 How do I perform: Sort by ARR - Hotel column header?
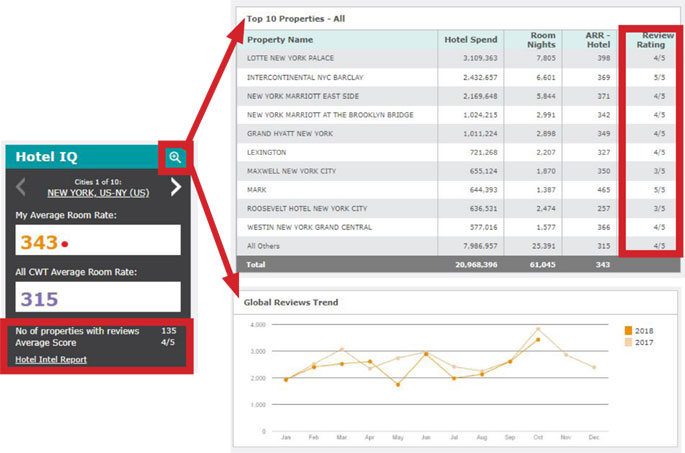[x=598, y=40]
